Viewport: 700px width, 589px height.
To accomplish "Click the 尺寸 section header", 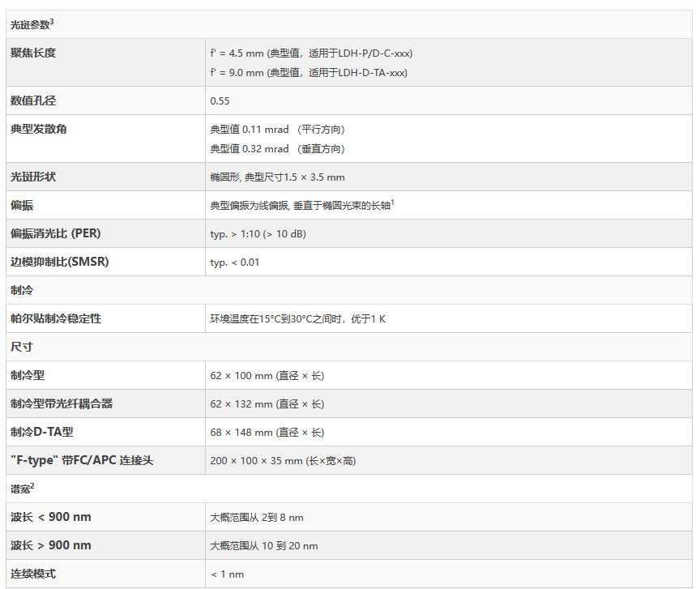I will pos(22,347).
